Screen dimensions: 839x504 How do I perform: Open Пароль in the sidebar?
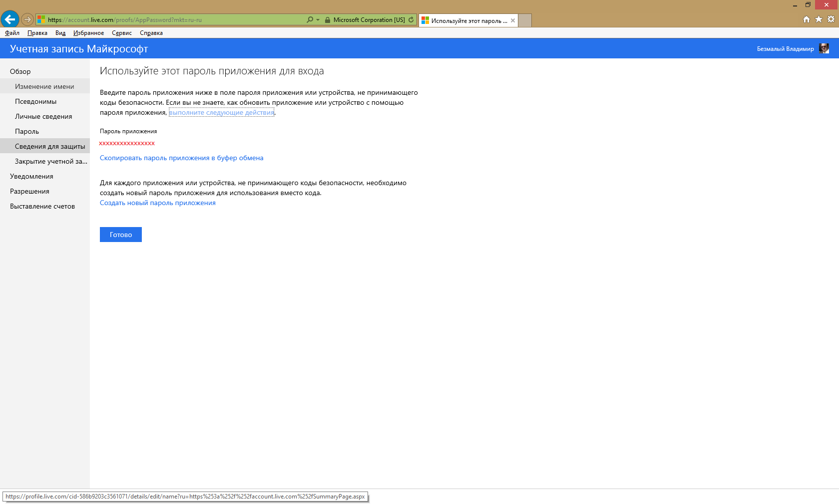(x=45, y=131)
